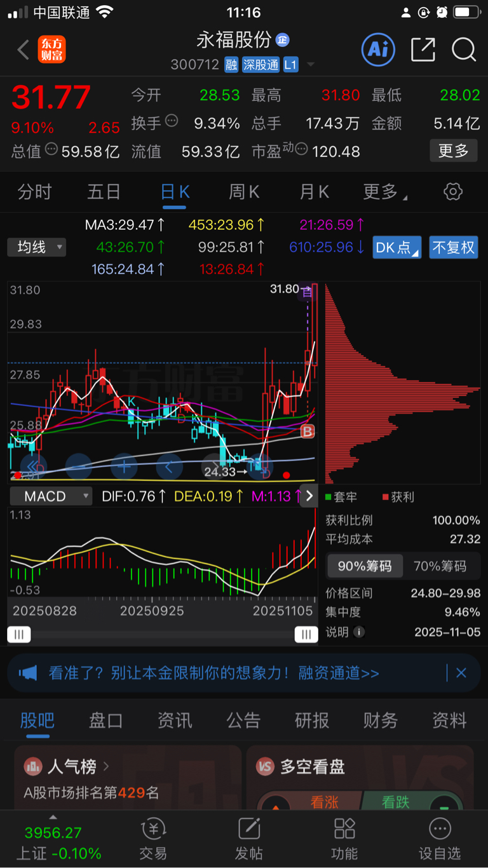Tap the info icon beside 市盈动
Screen dimensions: 488x868
302,150
